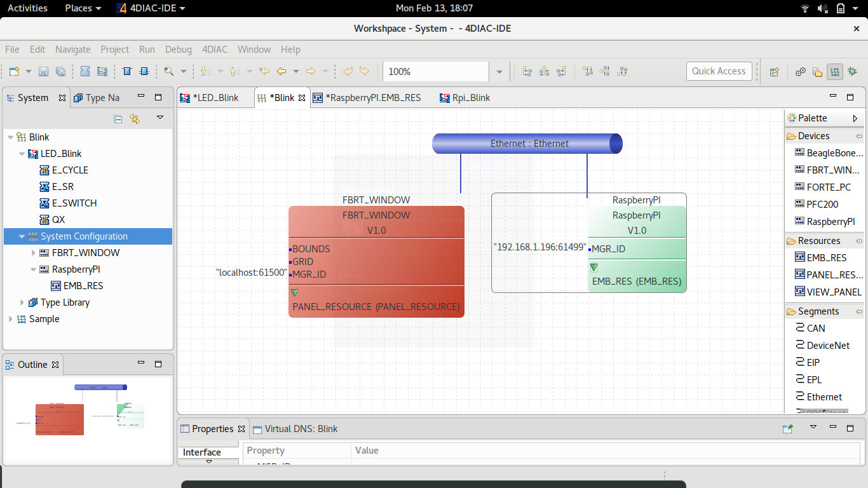This screenshot has width=868, height=488.
Task: Pick CAN segment from the palette
Action: coord(810,329)
